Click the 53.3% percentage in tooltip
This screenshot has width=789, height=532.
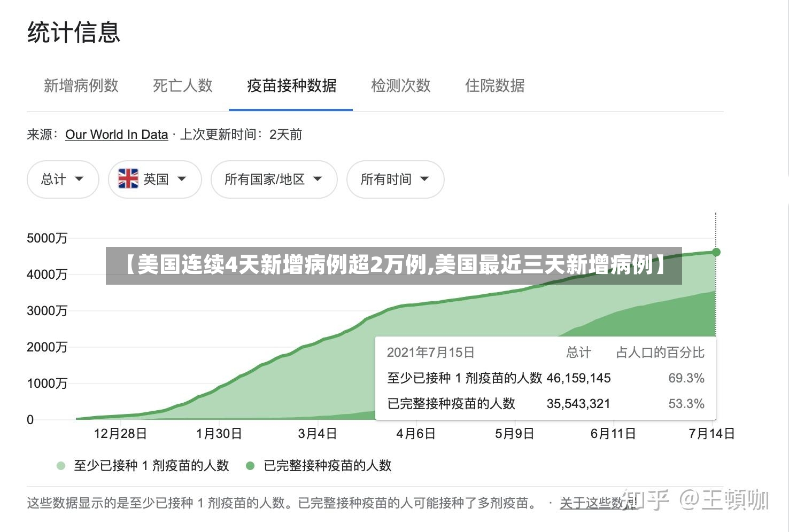(686, 404)
